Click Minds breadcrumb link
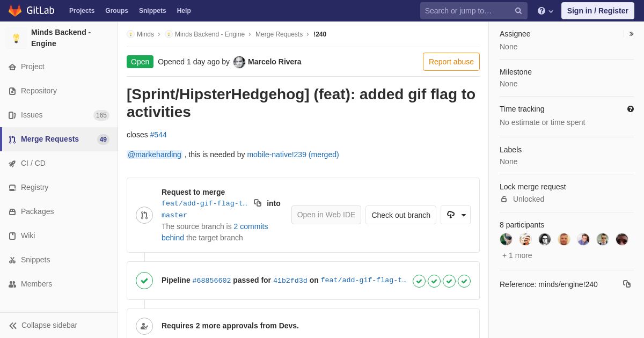 [145, 34]
